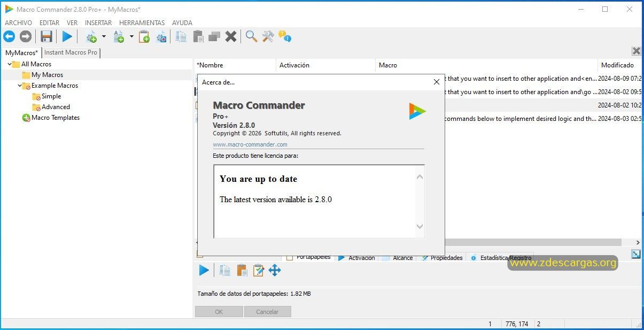Open the EDITAR menu
The width and height of the screenshot is (644, 330).
(49, 23)
